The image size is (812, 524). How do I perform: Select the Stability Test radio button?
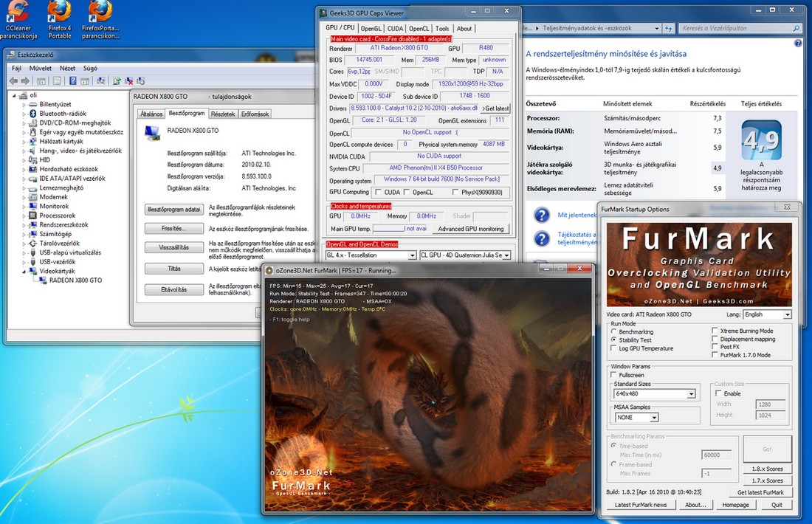pos(614,339)
